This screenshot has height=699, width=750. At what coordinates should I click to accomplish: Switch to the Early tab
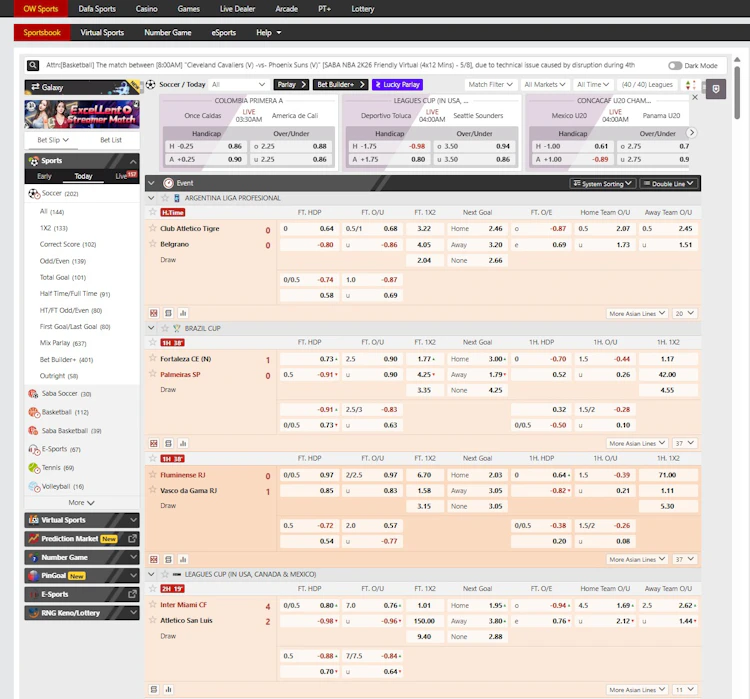tap(44, 176)
